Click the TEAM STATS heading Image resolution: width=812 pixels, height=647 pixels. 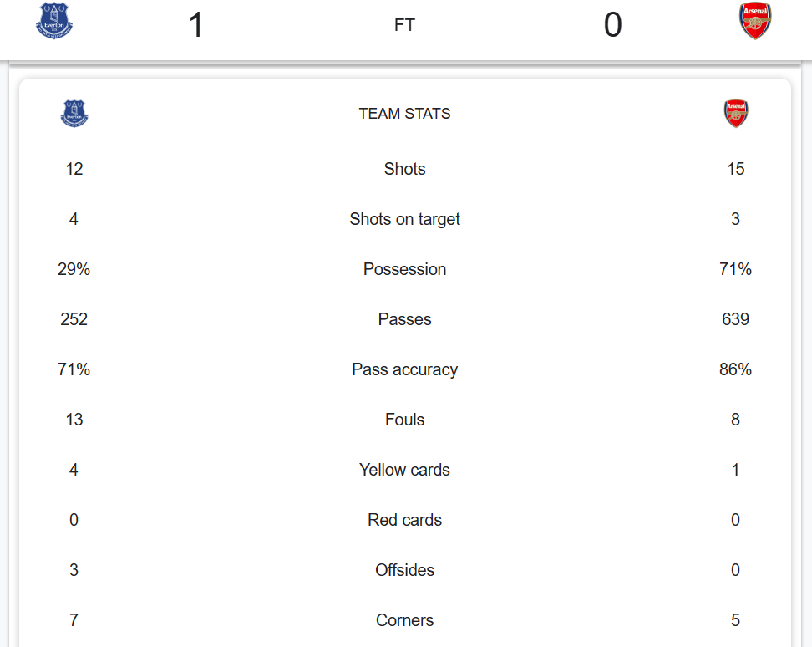coord(405,114)
